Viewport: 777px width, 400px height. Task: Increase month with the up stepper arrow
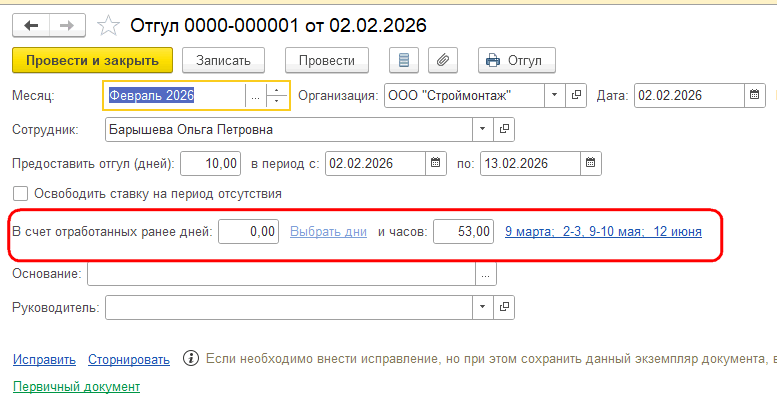(x=277, y=90)
